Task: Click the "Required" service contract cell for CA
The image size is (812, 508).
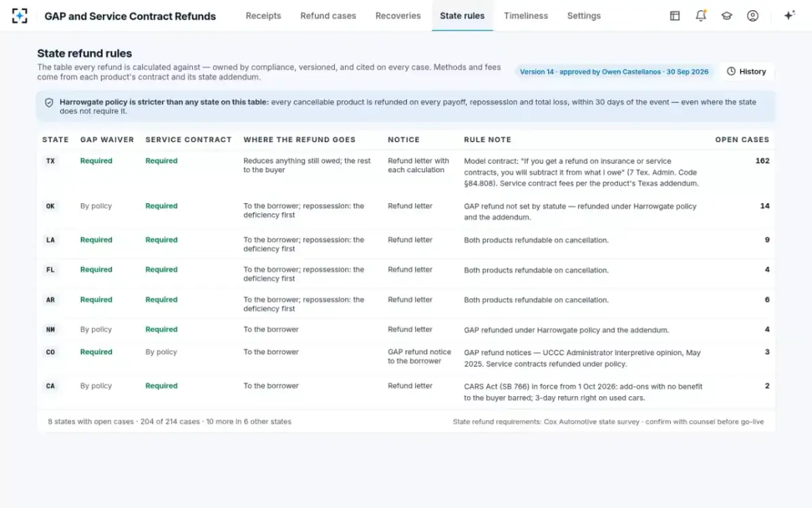Action: 161,386
